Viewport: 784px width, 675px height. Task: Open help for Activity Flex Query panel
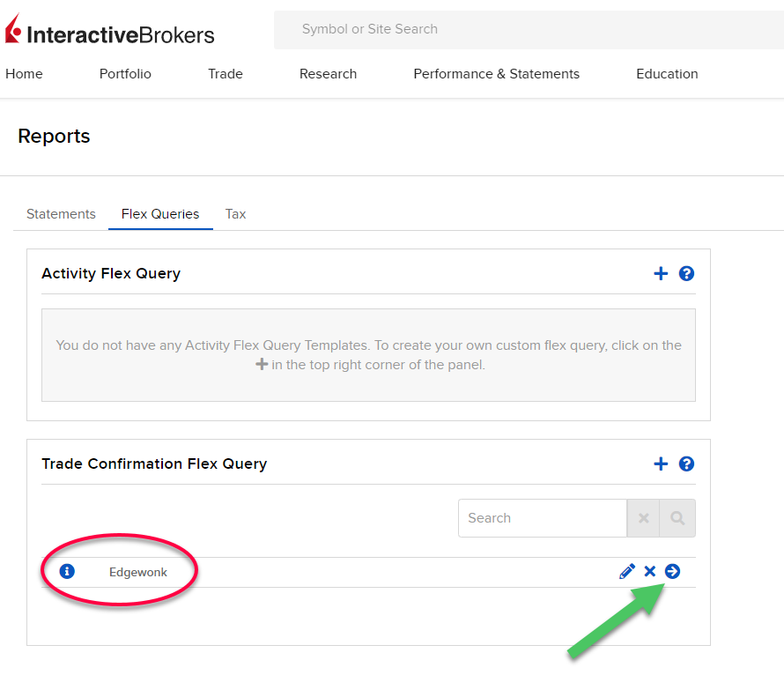coord(686,273)
